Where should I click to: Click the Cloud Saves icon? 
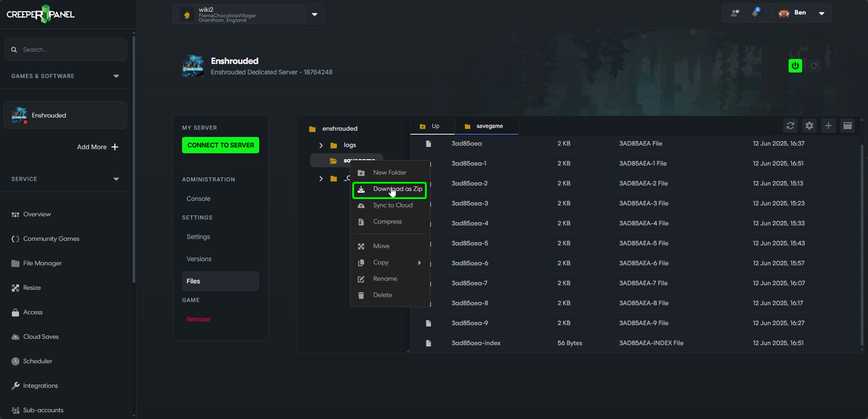coord(15,337)
